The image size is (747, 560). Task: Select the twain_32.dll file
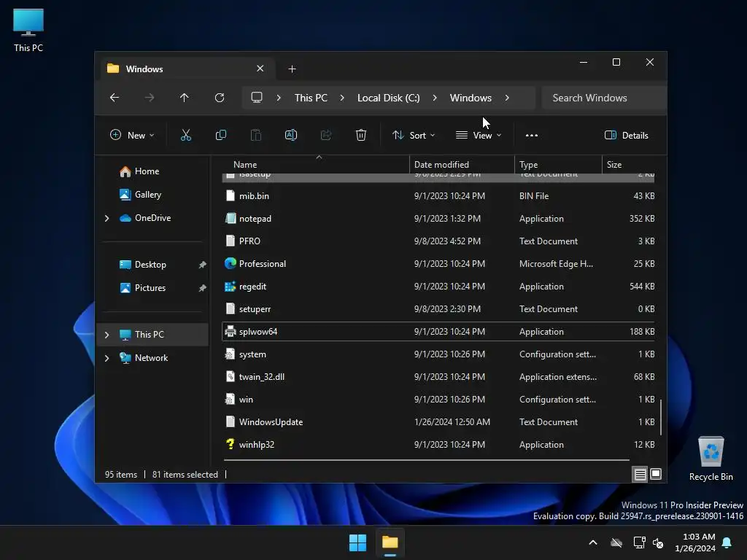coord(438,377)
